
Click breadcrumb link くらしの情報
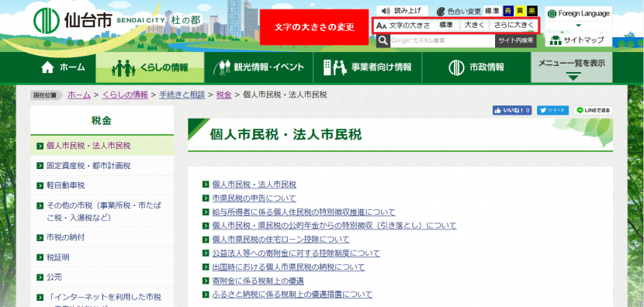click(x=125, y=95)
